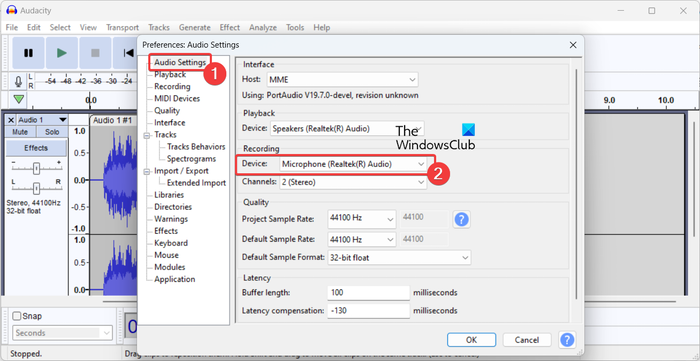The width and height of the screenshot is (700, 361).
Task: Open Playback Device dropdown for Speakers
Action: [346, 129]
